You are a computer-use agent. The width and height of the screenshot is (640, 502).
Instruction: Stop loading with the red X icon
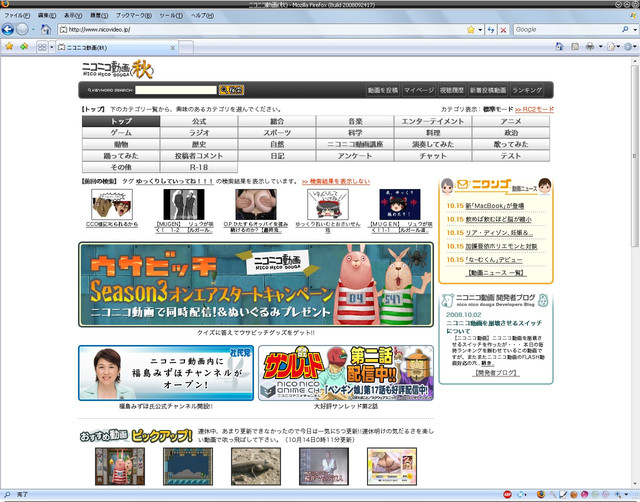pyautogui.click(x=503, y=30)
